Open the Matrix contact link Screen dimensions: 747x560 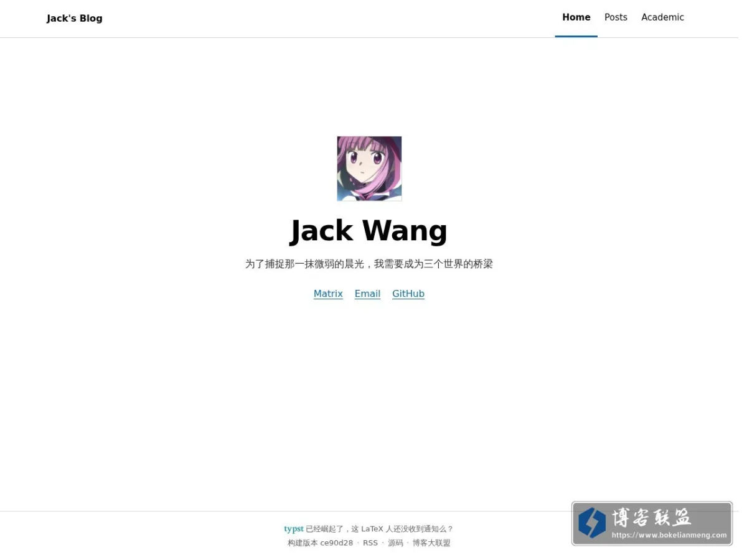coord(328,294)
